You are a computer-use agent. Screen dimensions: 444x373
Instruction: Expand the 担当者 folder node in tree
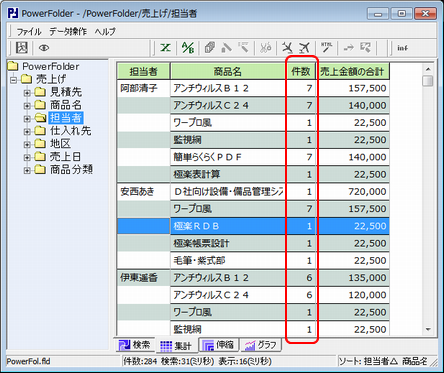[x=27, y=118]
